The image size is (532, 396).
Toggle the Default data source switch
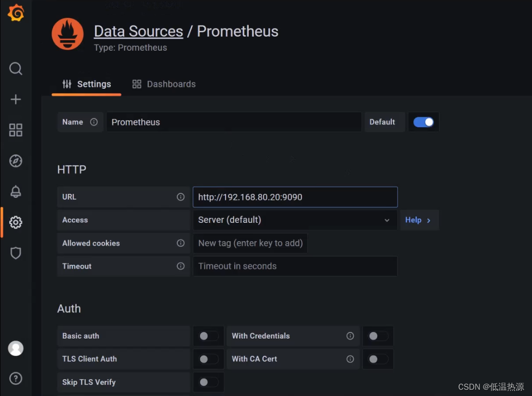(424, 122)
